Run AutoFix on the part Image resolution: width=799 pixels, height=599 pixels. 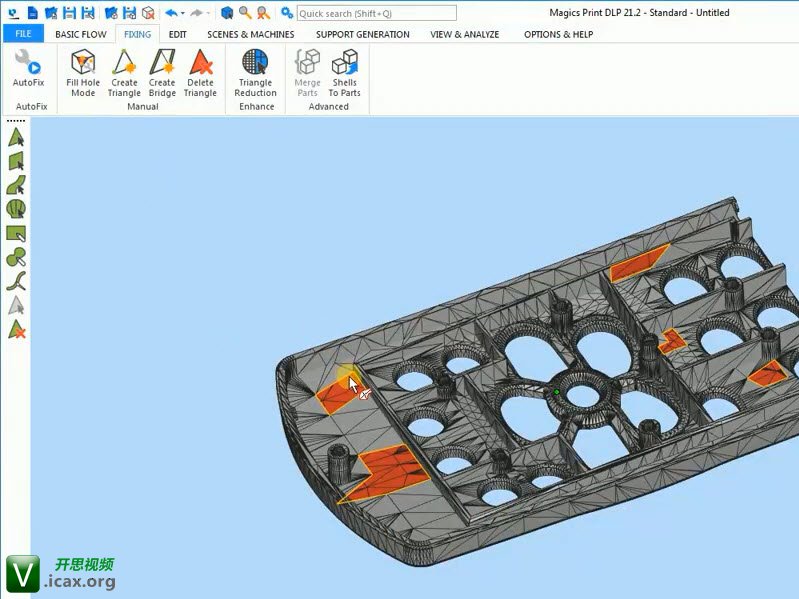point(28,70)
